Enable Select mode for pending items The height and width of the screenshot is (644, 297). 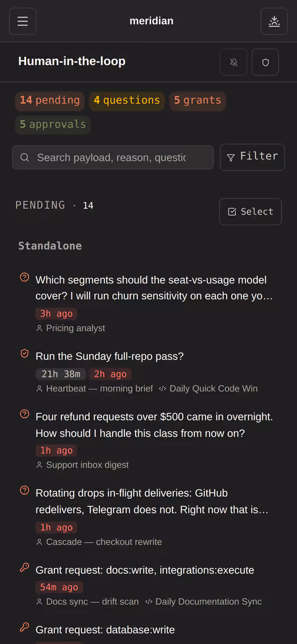pyautogui.click(x=250, y=212)
